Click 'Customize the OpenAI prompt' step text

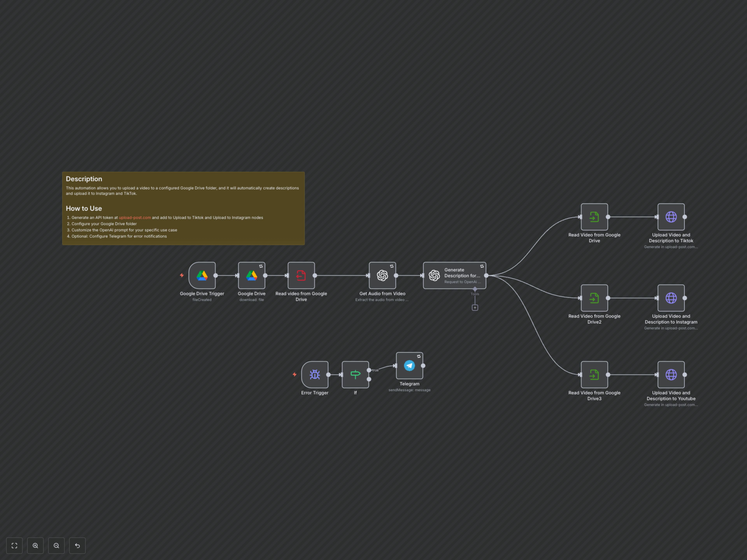tap(124, 230)
